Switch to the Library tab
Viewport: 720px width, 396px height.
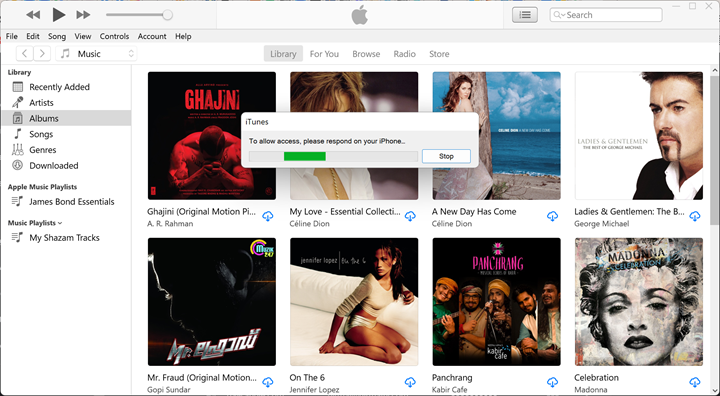point(283,54)
